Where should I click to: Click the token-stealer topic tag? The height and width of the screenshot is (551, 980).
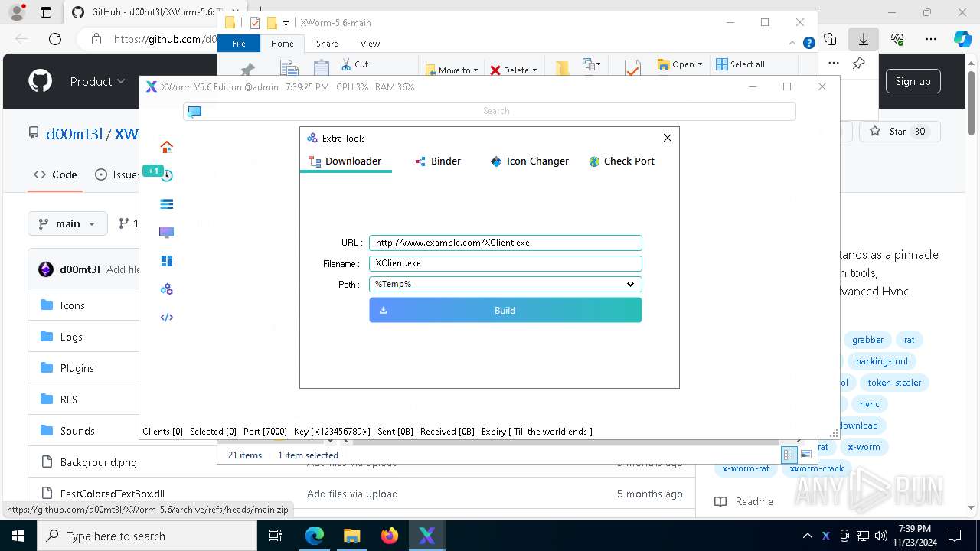click(x=894, y=383)
